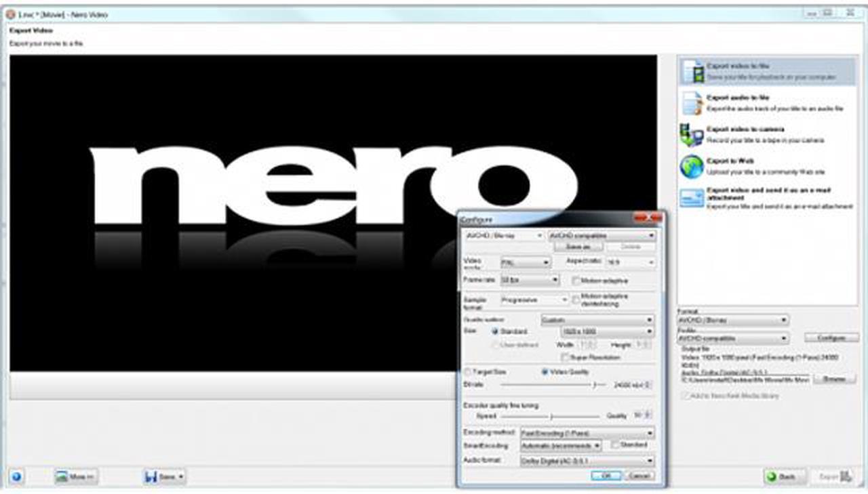Click the floppy disk Save icon
The image size is (868, 494).
(x=151, y=477)
